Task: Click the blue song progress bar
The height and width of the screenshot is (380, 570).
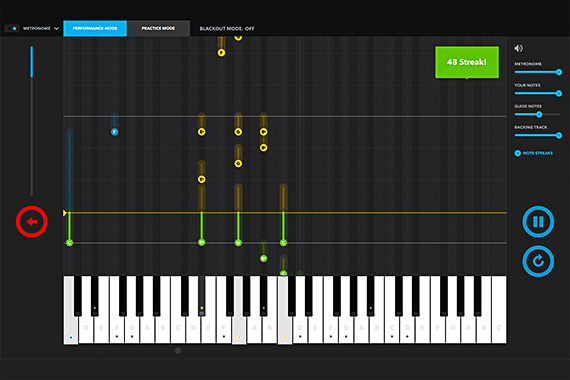Action: pos(32,62)
